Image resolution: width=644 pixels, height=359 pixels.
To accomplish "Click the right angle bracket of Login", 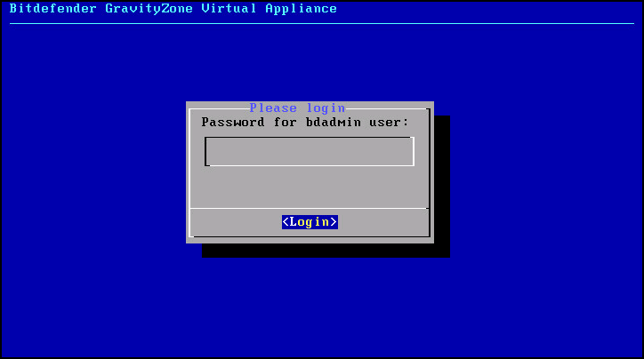I will coord(334,222).
